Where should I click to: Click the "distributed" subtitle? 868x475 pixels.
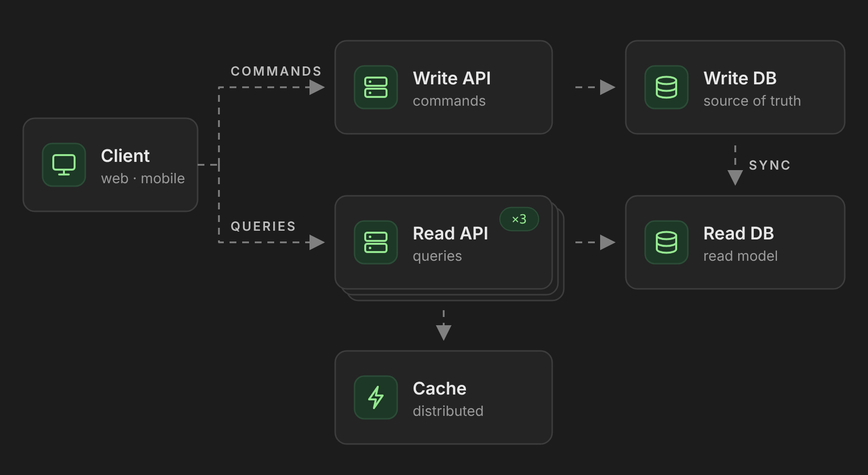click(x=448, y=411)
